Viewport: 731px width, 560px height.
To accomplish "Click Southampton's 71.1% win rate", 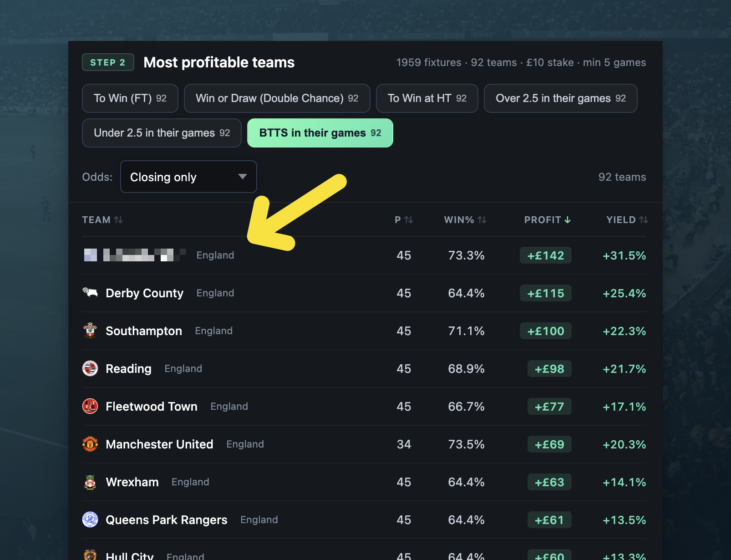I will pyautogui.click(x=466, y=331).
